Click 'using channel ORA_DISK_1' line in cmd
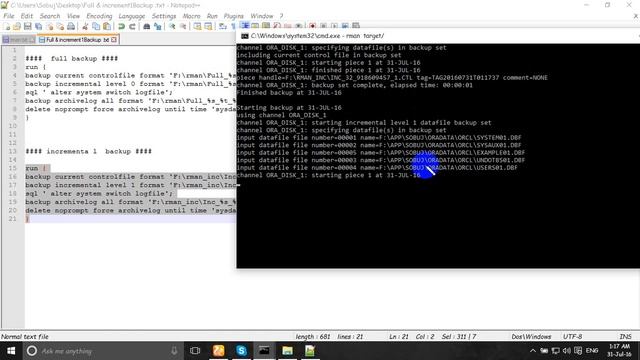Screen dimensions: 640x360 [x=282, y=115]
